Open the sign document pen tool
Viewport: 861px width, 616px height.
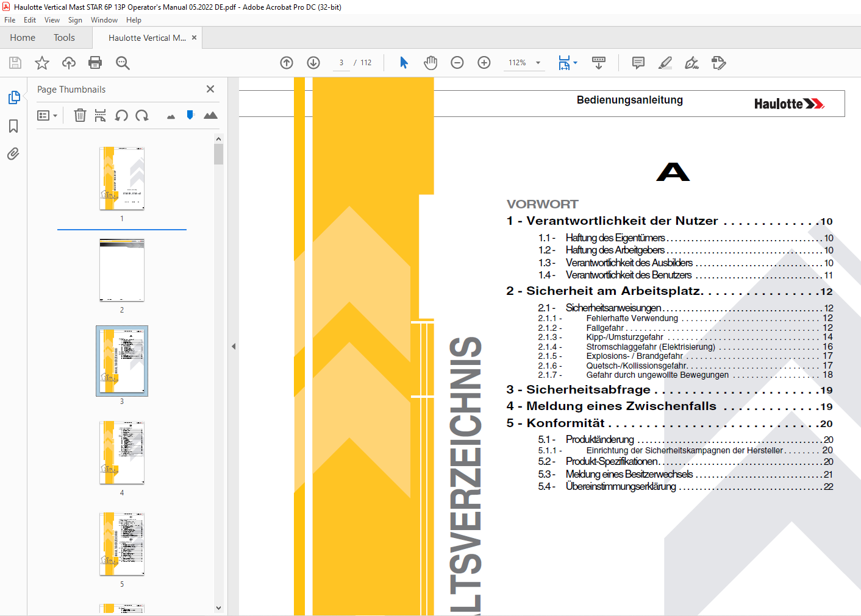click(x=691, y=63)
